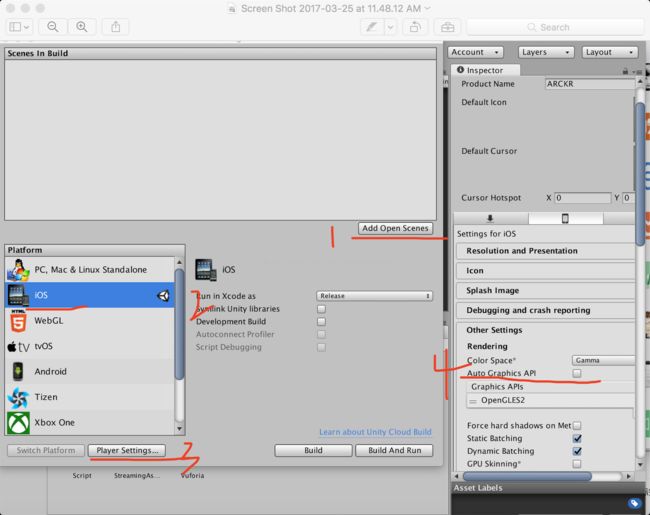Click Android robot icon
The height and width of the screenshot is (515, 650).
click(18, 372)
